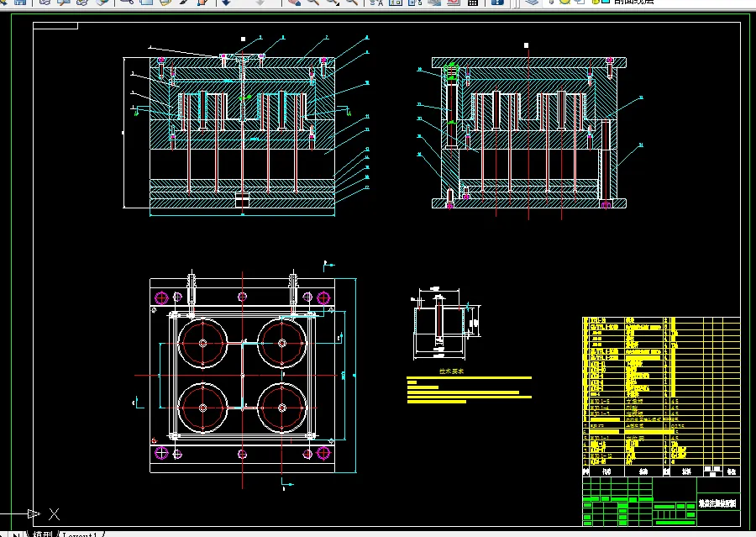Click the 技术要求 heading text
Image resolution: width=756 pixels, height=537 pixels.
451,371
